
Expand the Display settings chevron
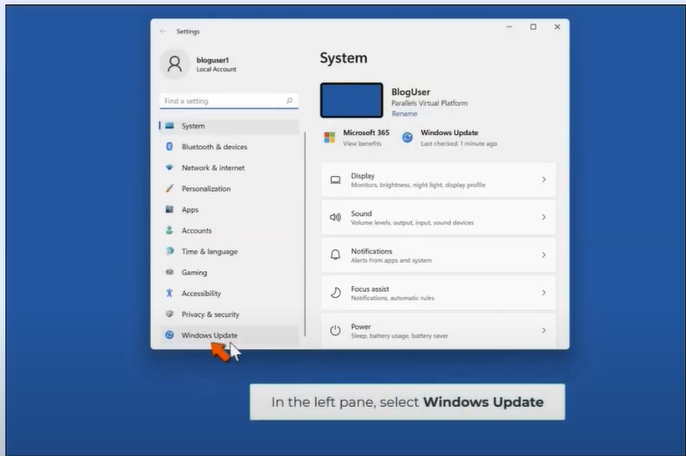pyautogui.click(x=543, y=180)
